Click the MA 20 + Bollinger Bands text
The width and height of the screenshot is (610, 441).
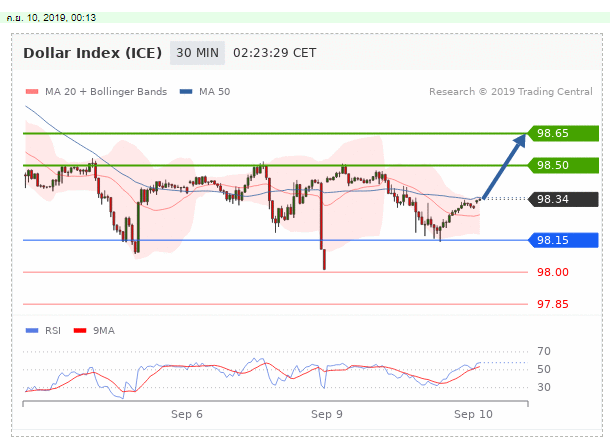tap(106, 92)
